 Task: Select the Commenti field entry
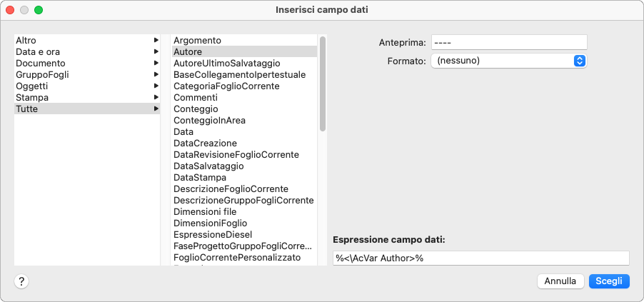click(196, 97)
